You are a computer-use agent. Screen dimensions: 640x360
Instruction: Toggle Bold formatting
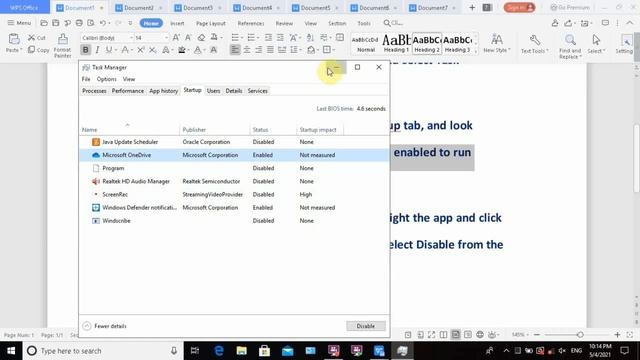tap(85, 50)
